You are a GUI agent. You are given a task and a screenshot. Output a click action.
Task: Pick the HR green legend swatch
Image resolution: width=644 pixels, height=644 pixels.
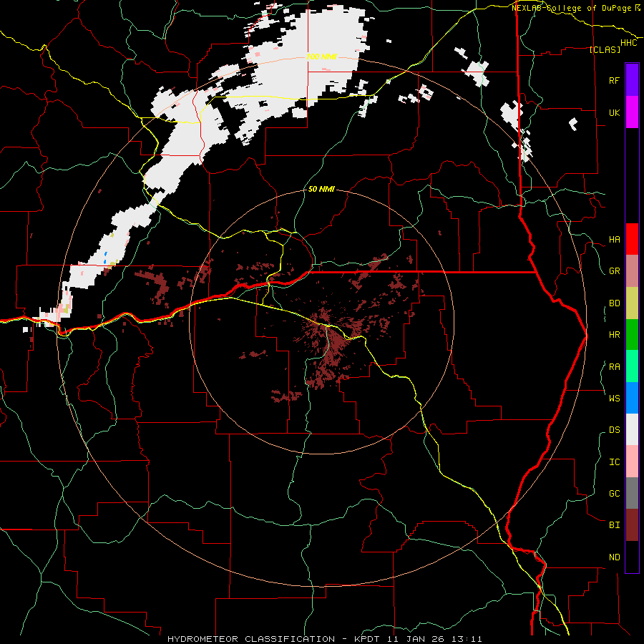[x=632, y=335]
